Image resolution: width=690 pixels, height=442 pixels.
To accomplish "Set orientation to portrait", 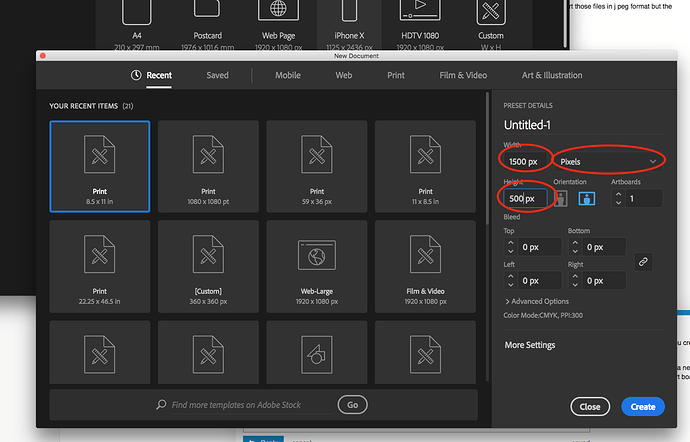I will pos(561,198).
